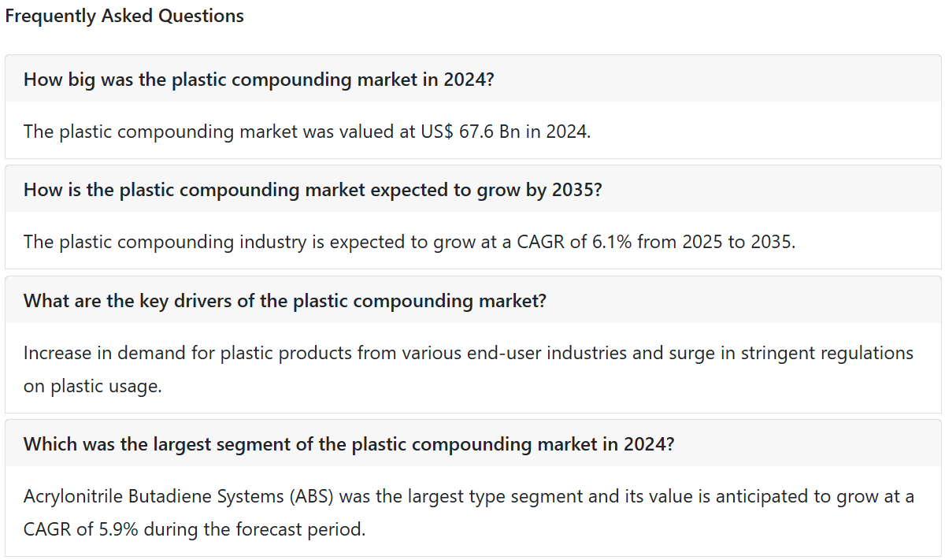
Task: Click the answer describing the ABS type segment
Action: pyautogui.click(x=469, y=513)
